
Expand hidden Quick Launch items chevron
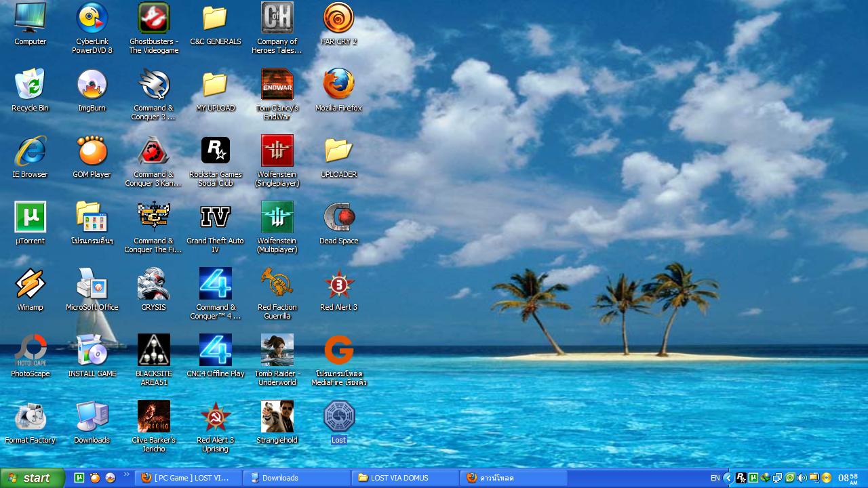(127, 474)
